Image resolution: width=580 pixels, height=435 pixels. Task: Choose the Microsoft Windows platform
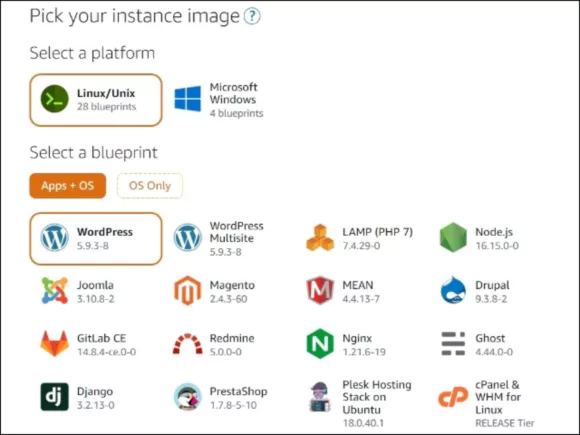[219, 100]
